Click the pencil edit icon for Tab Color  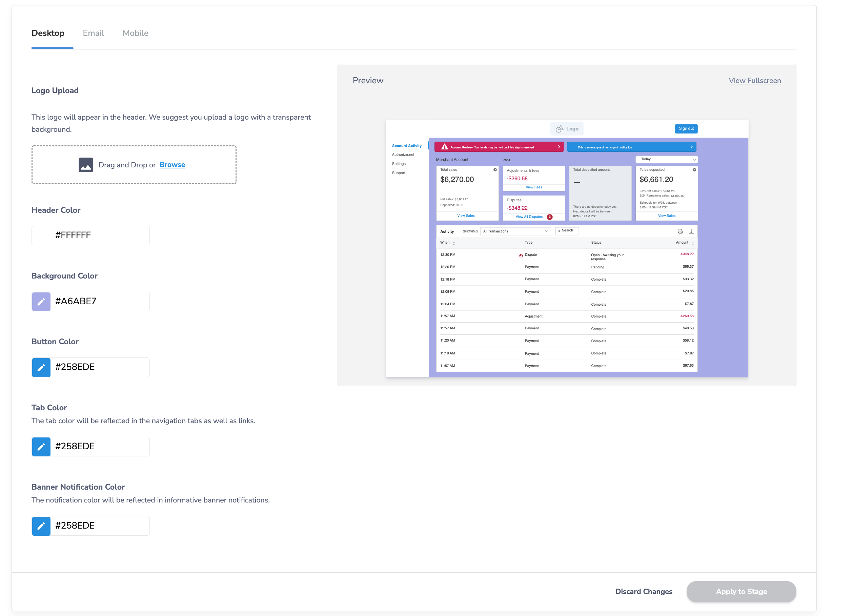[x=41, y=446]
